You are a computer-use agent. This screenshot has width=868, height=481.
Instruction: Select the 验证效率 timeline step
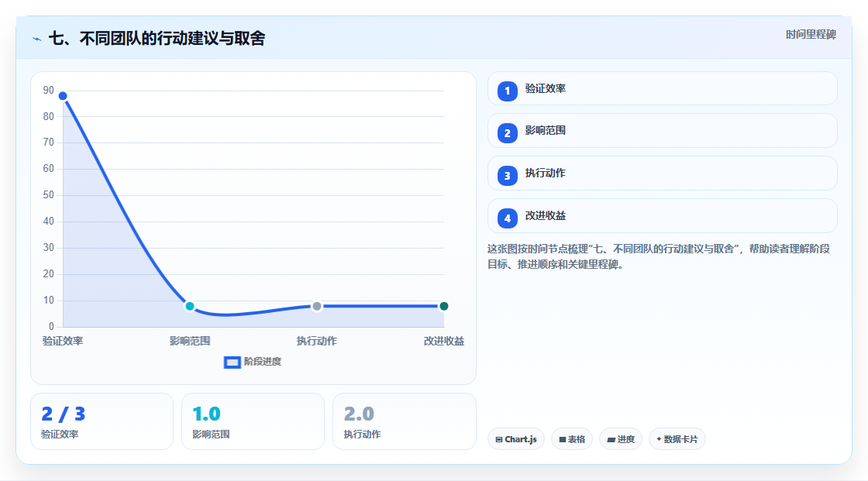(x=662, y=88)
